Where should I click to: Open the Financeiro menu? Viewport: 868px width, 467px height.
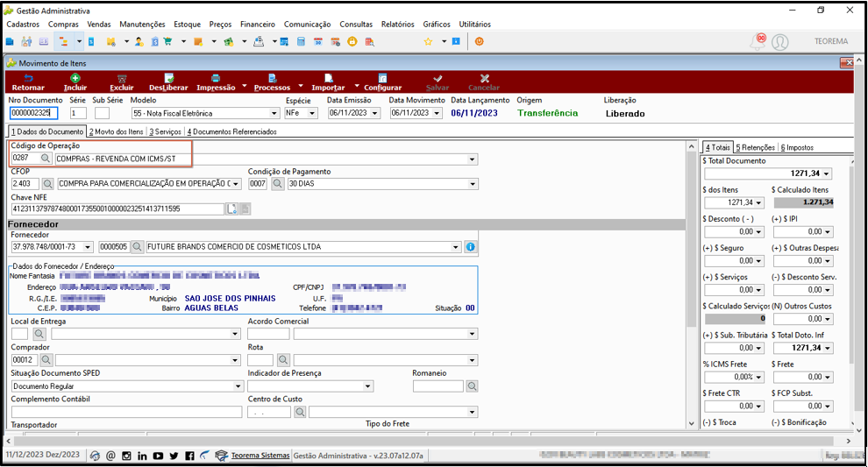[258, 25]
